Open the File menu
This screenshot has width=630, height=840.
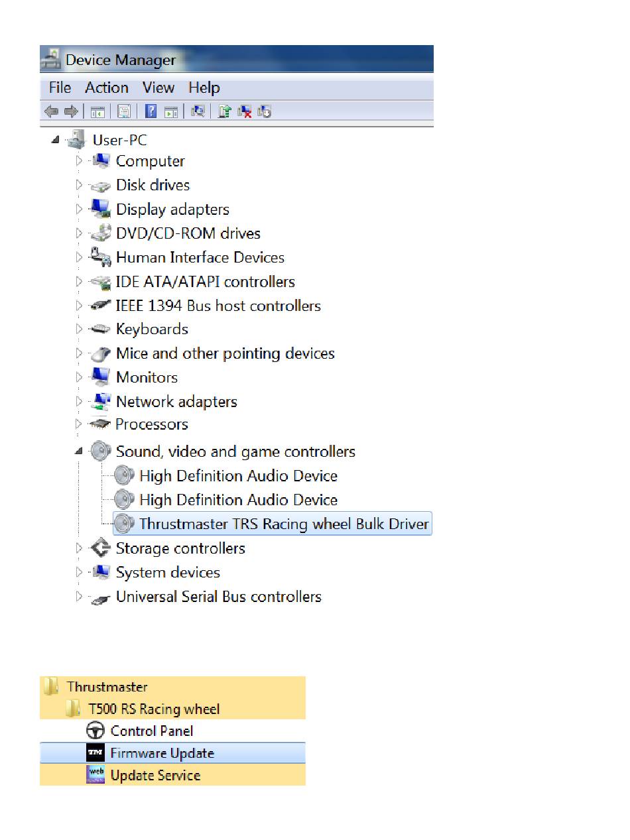(x=60, y=88)
